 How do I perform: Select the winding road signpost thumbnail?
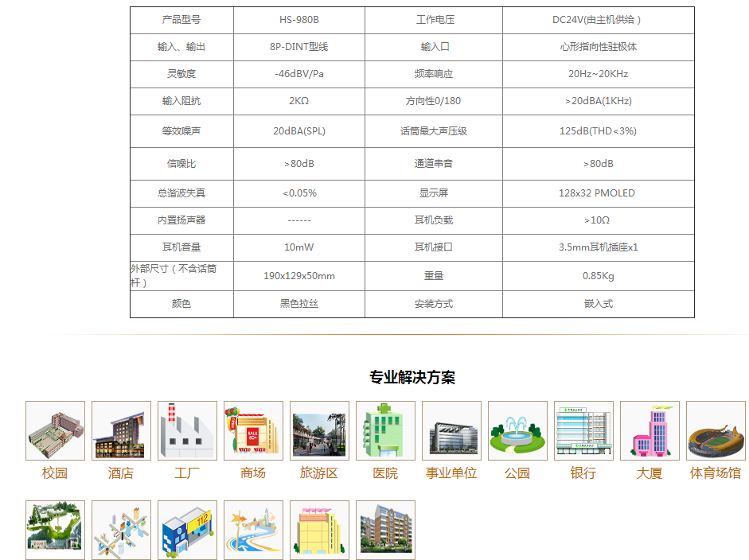253,529
